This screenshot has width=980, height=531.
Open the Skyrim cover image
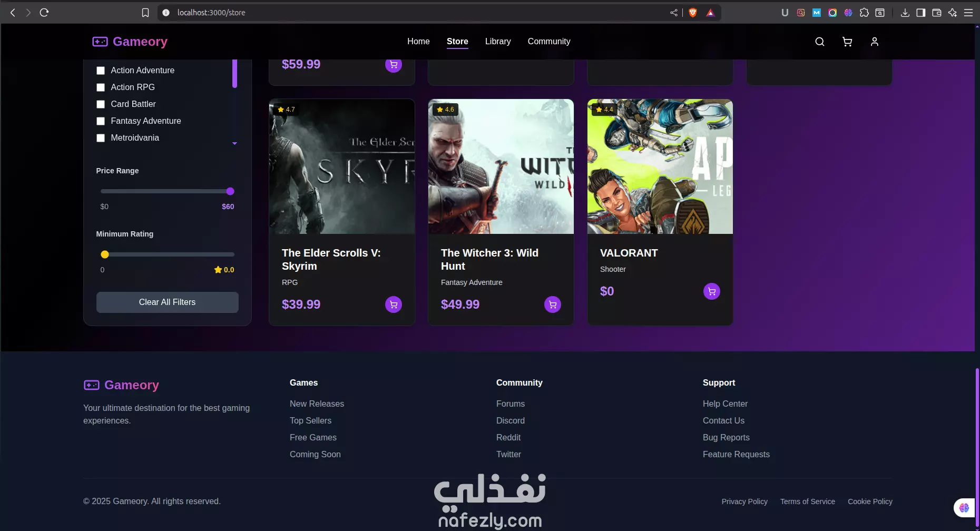[342, 166]
